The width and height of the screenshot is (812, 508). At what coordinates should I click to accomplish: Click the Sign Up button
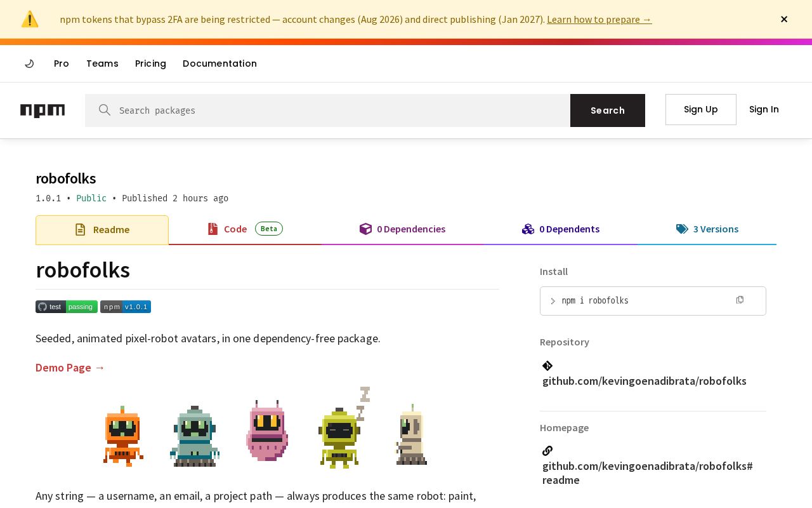(701, 109)
